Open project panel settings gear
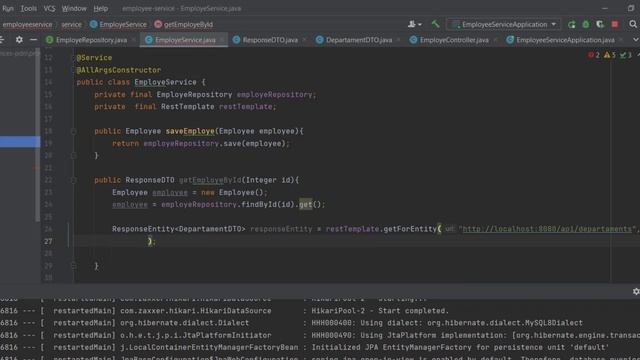This screenshot has height=360, width=640. coord(19,40)
